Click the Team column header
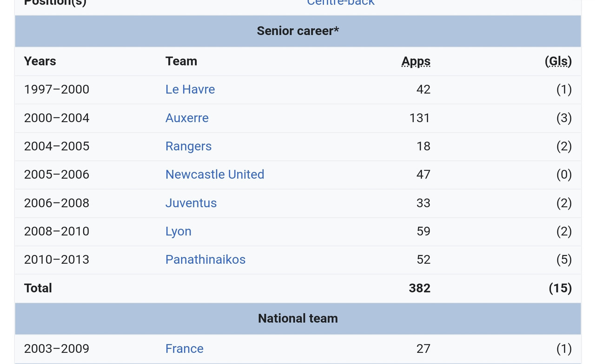 181,61
